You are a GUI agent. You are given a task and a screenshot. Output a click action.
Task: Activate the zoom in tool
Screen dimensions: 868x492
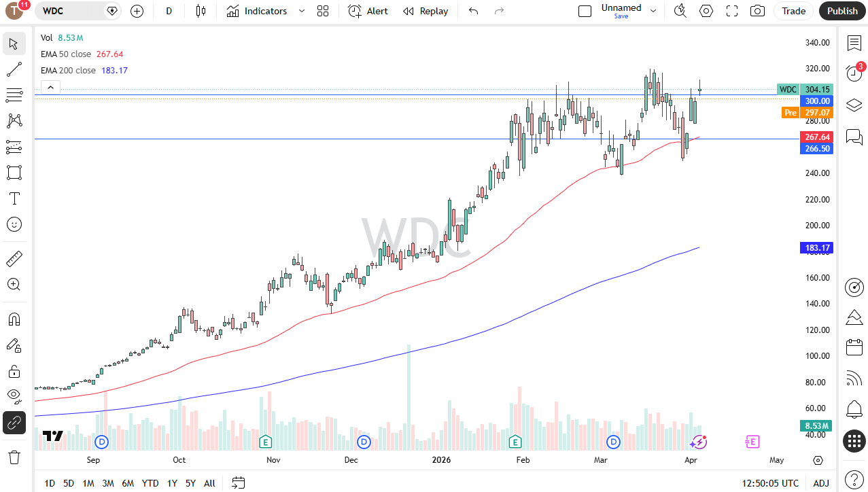[14, 285]
